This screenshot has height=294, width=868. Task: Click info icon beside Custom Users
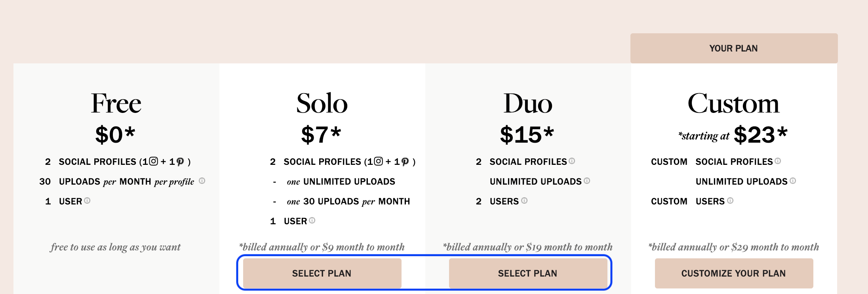pyautogui.click(x=730, y=200)
